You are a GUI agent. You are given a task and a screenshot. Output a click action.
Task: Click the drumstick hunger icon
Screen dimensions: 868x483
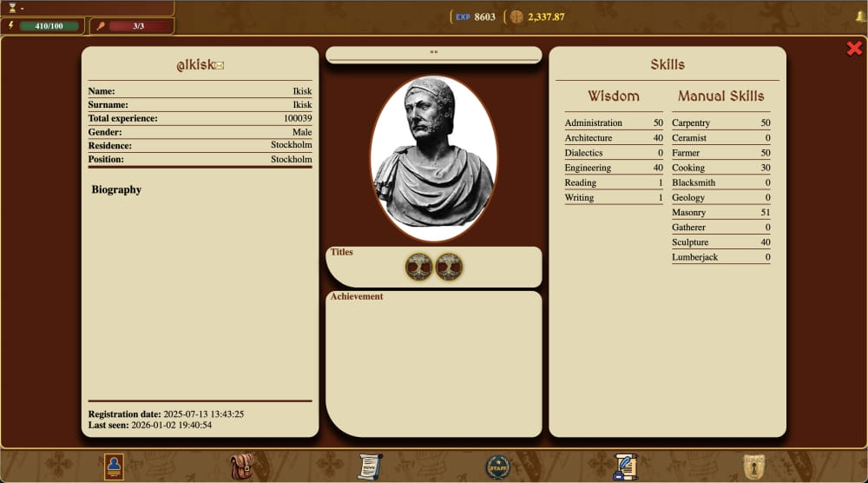pyautogui.click(x=101, y=25)
